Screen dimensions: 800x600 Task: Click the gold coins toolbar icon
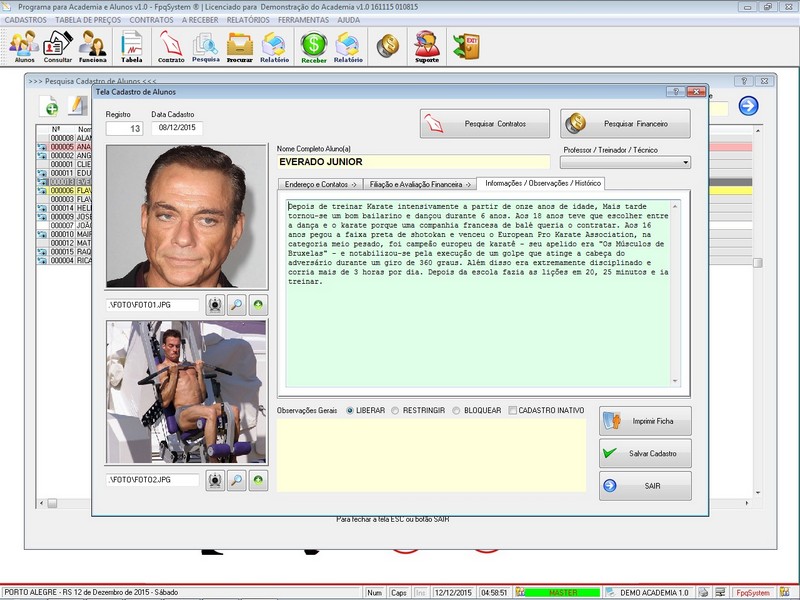click(x=388, y=46)
